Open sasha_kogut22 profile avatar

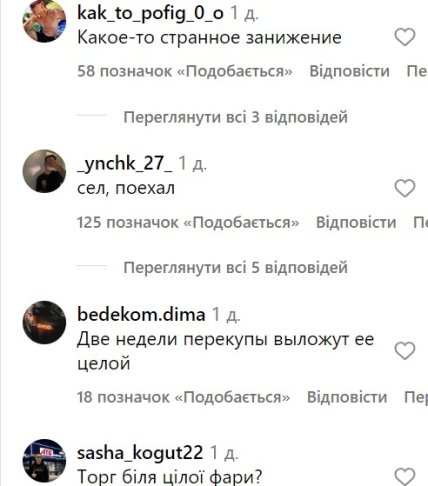coord(44,461)
